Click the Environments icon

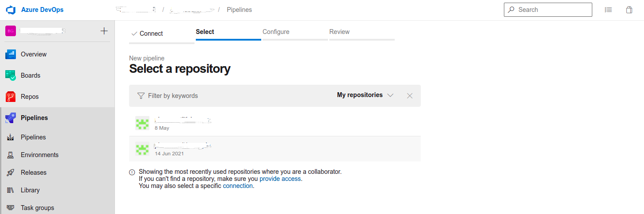11,155
